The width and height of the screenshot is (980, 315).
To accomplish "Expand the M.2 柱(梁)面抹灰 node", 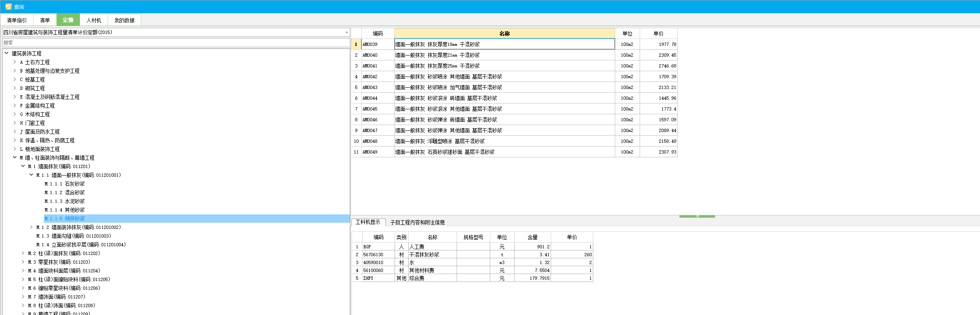I will tap(23, 253).
